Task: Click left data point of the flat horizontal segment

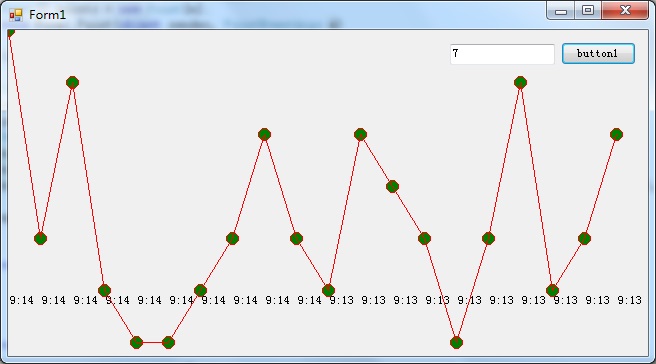Action: [x=136, y=342]
